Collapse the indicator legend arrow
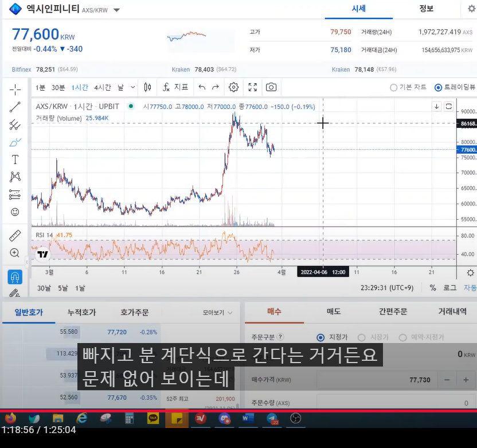 click(436, 107)
